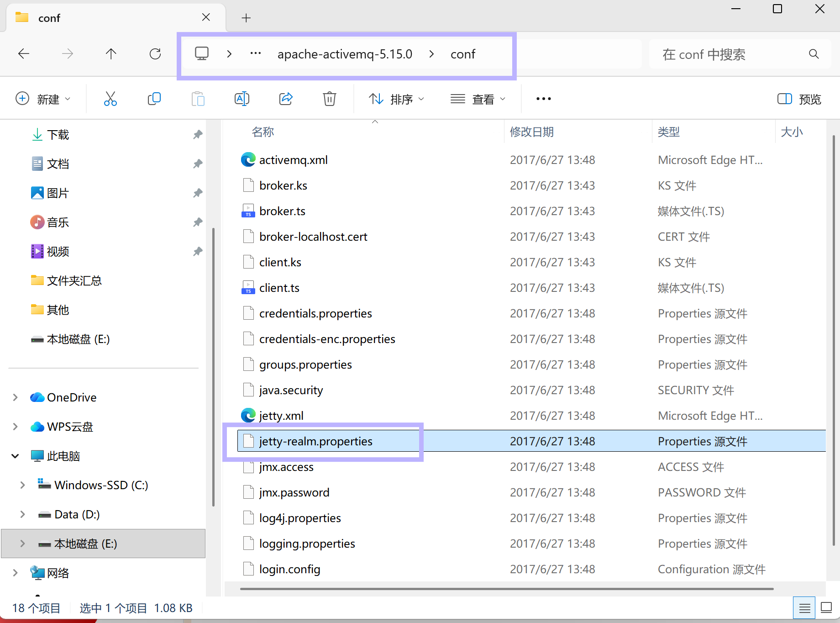Expand the OneDrive tree node

[x=16, y=397]
